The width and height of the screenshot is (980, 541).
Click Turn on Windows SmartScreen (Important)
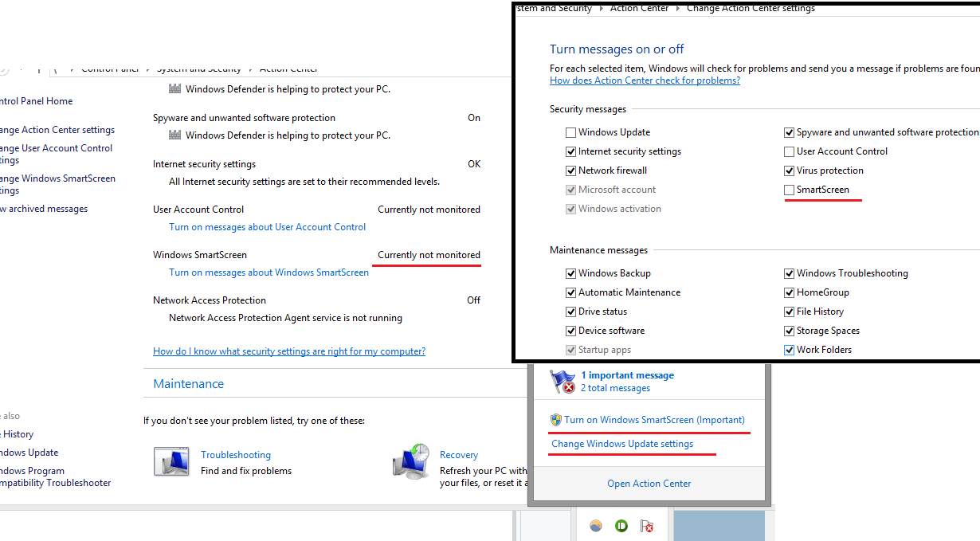pyautogui.click(x=655, y=420)
